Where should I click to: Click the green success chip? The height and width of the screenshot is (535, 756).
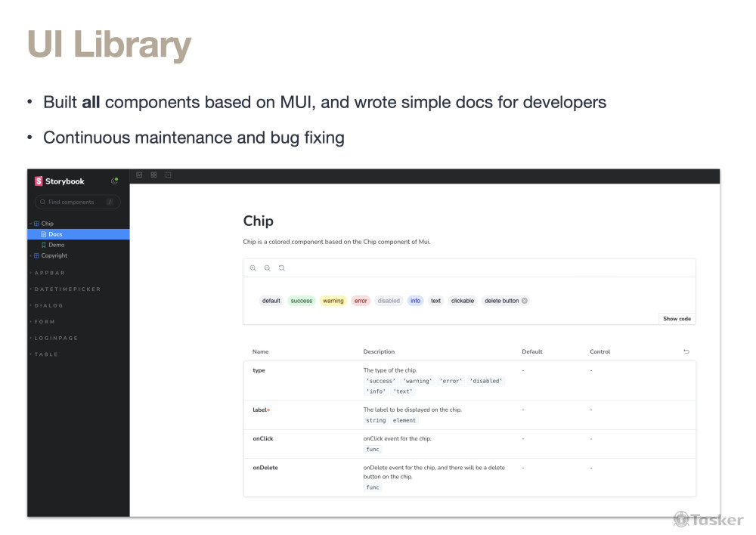pyautogui.click(x=301, y=301)
